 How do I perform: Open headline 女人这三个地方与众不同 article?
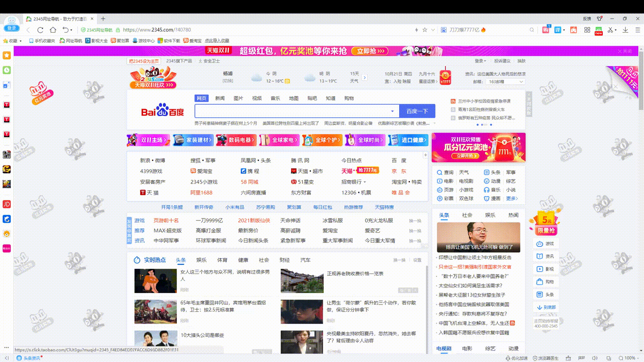click(225, 275)
